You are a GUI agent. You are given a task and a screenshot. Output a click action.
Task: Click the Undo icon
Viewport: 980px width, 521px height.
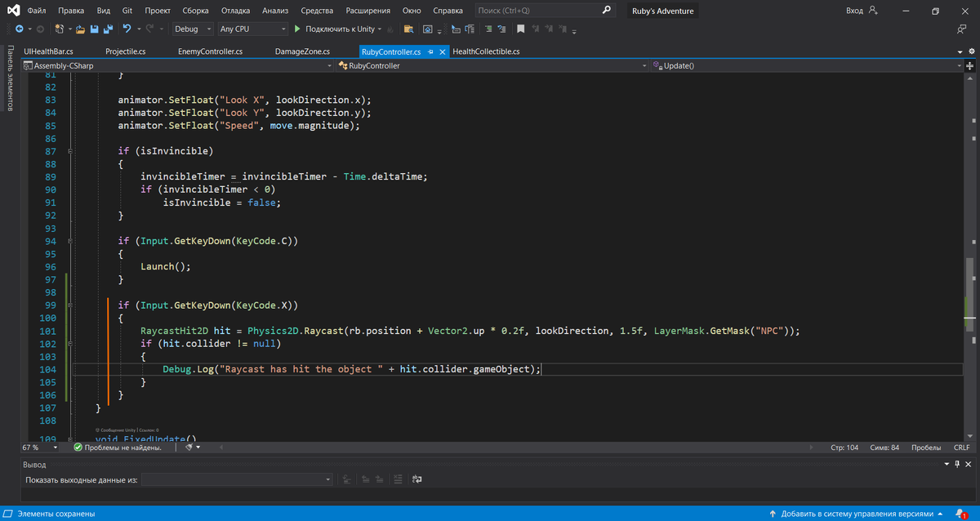click(x=127, y=29)
